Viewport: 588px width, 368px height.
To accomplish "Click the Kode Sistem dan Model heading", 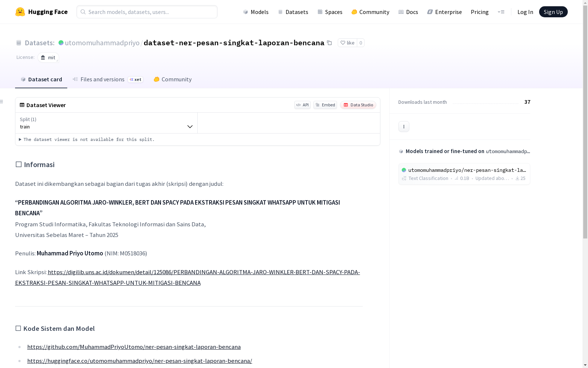I will (x=55, y=329).
